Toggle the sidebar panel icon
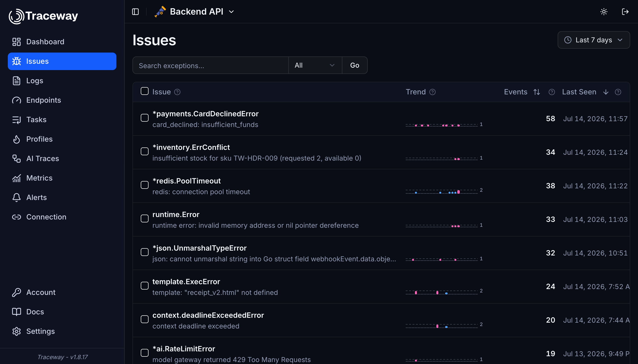Viewport: 638px width, 364px height. (x=135, y=12)
